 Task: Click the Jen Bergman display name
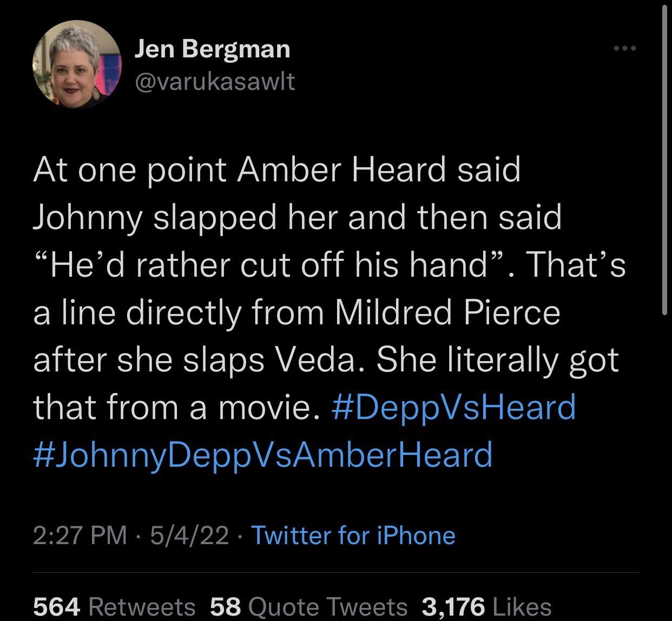pos(212,49)
